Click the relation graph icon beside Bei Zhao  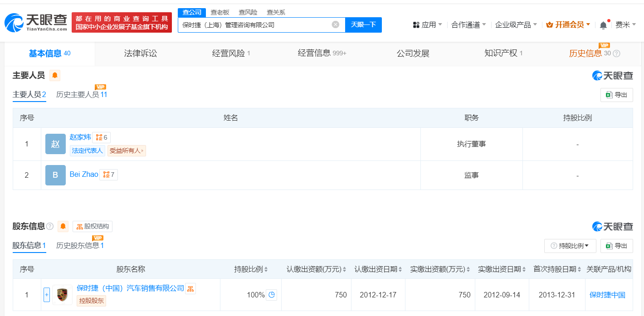coord(108,175)
